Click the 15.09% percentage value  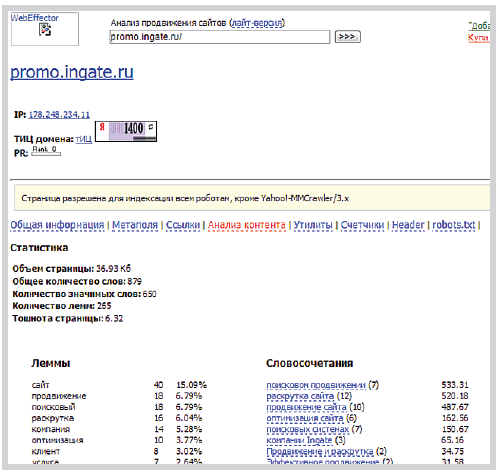(191, 385)
